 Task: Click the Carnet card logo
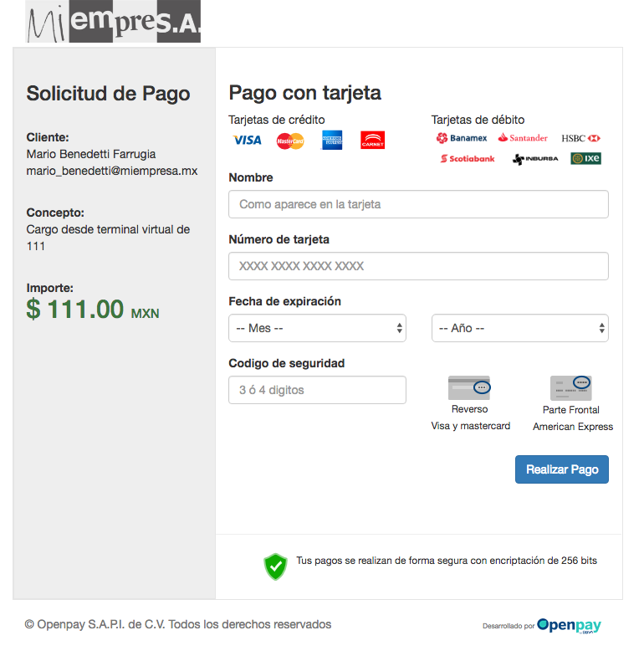[372, 141]
